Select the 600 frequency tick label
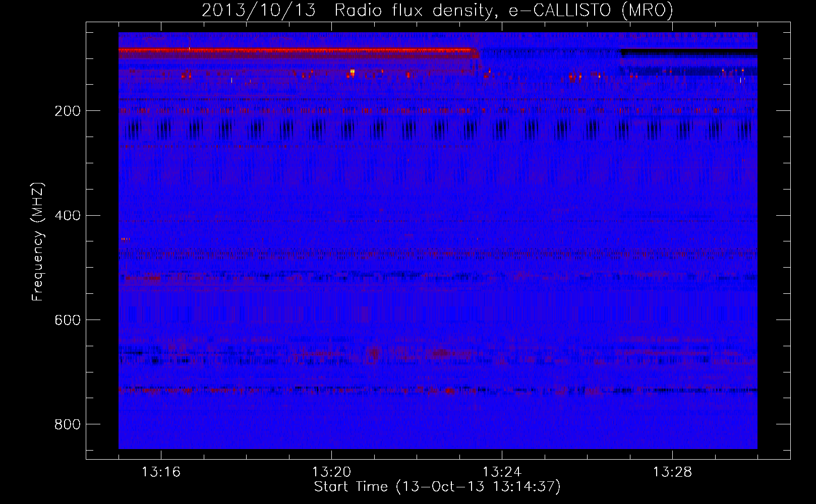The image size is (816, 504). click(x=67, y=321)
